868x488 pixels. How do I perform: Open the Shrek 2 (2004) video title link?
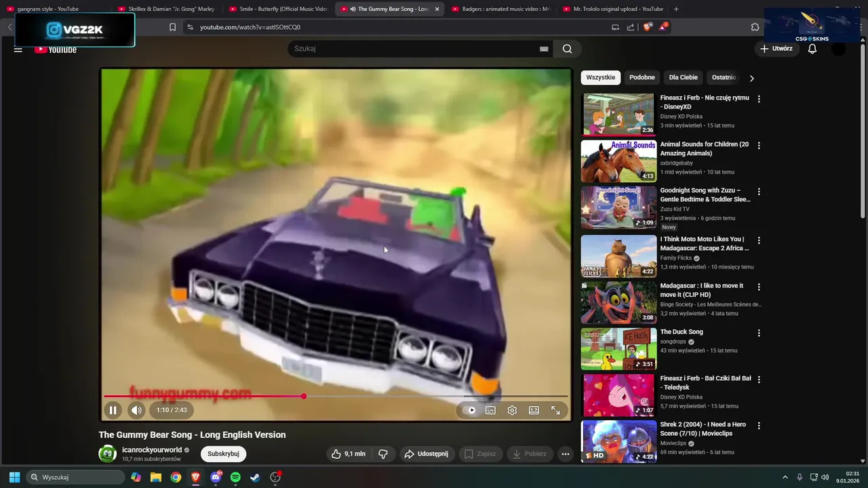pyautogui.click(x=703, y=429)
